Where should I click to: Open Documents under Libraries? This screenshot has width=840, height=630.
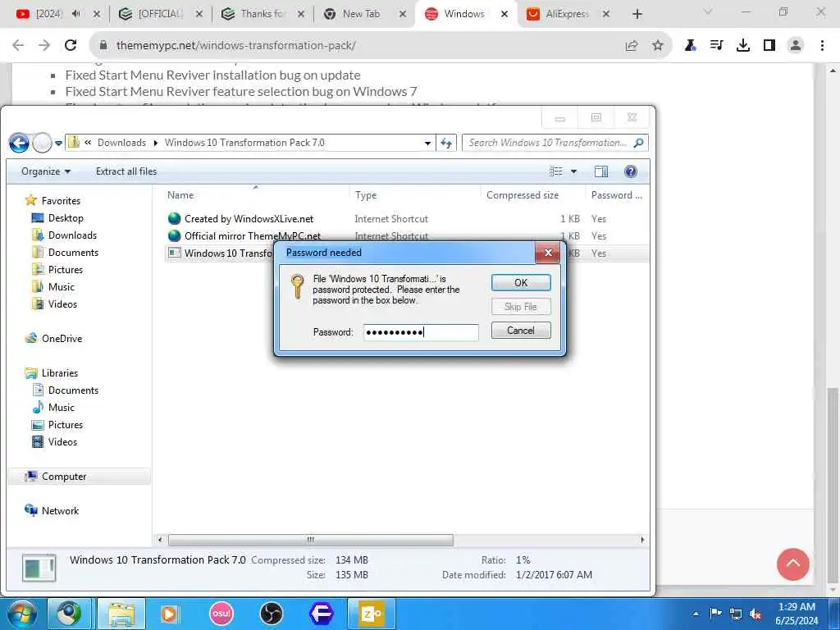(x=73, y=390)
